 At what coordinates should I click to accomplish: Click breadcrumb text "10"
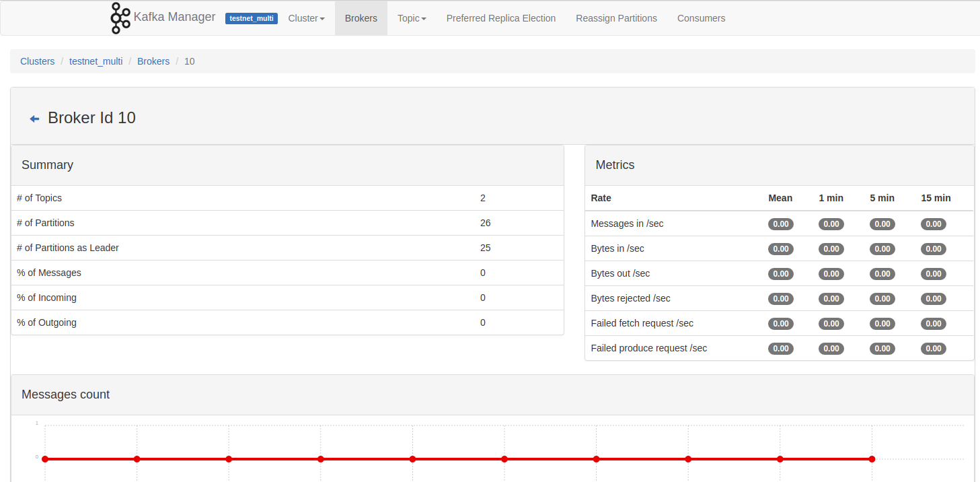[190, 61]
